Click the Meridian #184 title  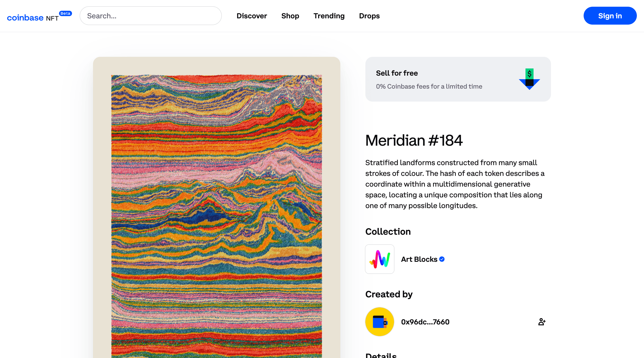pos(414,140)
